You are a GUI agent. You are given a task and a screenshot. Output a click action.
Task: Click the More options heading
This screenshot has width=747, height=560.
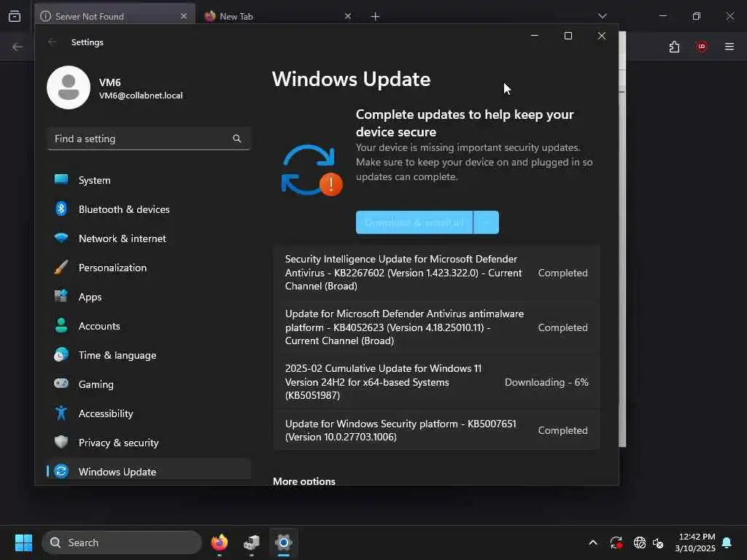[304, 481]
